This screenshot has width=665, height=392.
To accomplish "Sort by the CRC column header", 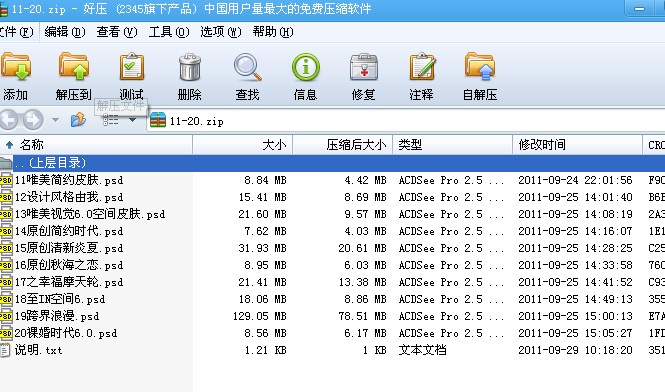I will [x=654, y=145].
